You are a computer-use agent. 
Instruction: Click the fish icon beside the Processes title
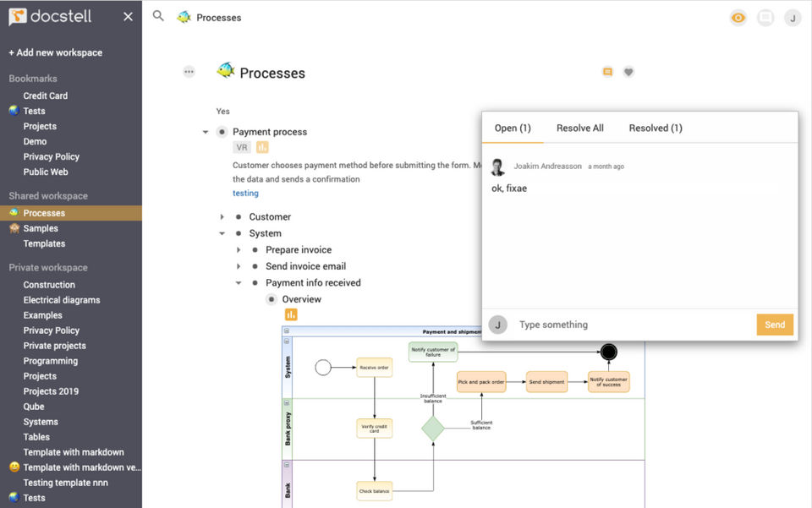point(226,70)
